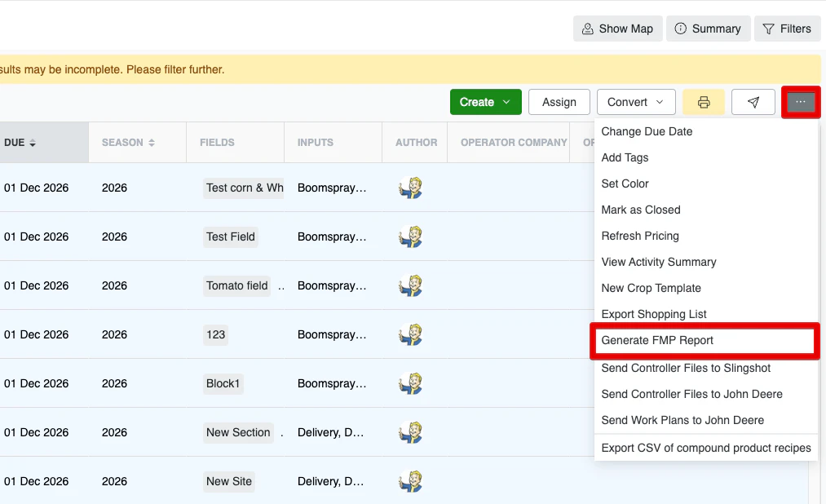Click author avatar in New Site row
Screen dimensions: 826x504
pyautogui.click(x=410, y=481)
